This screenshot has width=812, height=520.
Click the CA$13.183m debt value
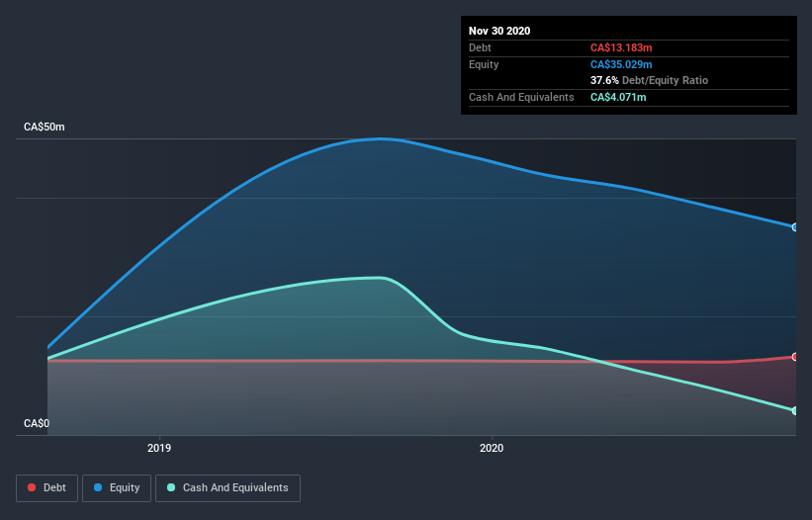[x=621, y=47]
